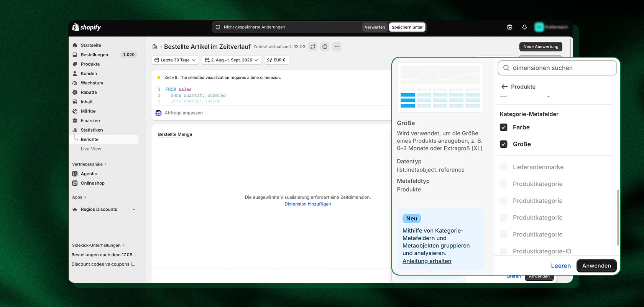Uncheck the Größe checkbox
644x307 pixels.
[504, 144]
